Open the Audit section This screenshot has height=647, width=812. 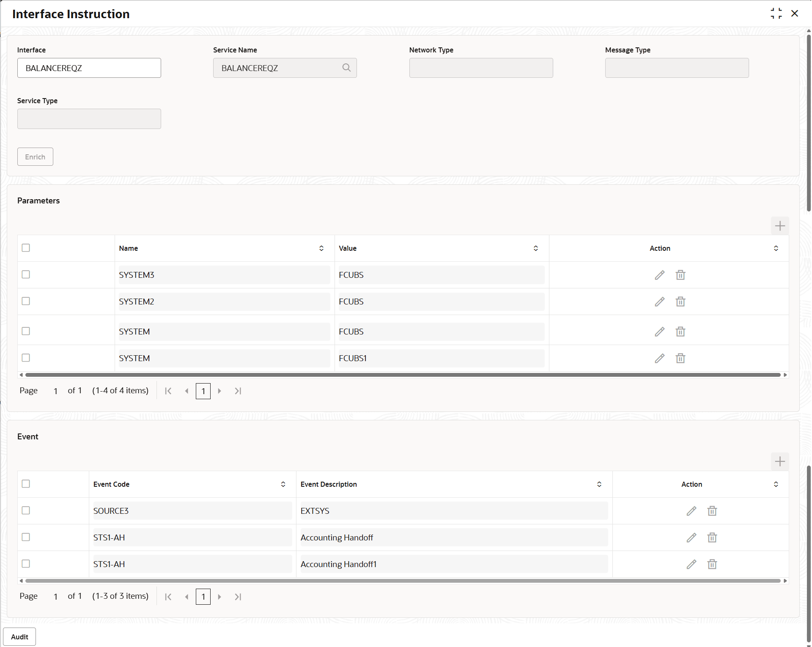pyautogui.click(x=19, y=636)
